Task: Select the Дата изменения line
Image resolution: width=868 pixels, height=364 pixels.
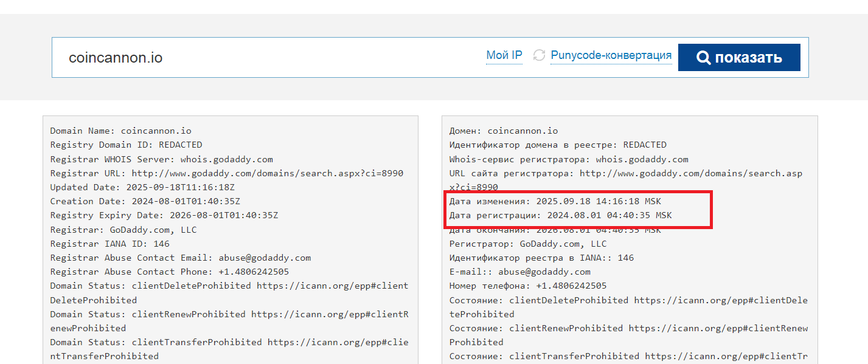Action: click(560, 201)
